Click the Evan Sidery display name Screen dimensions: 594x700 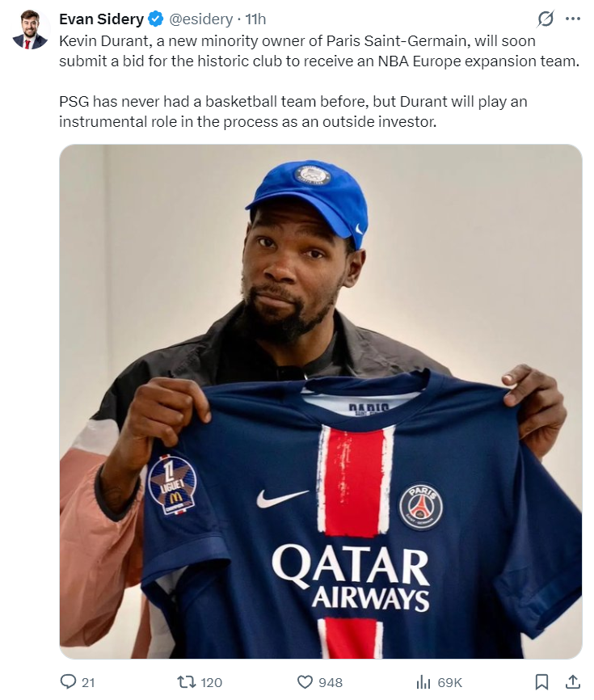(101, 19)
